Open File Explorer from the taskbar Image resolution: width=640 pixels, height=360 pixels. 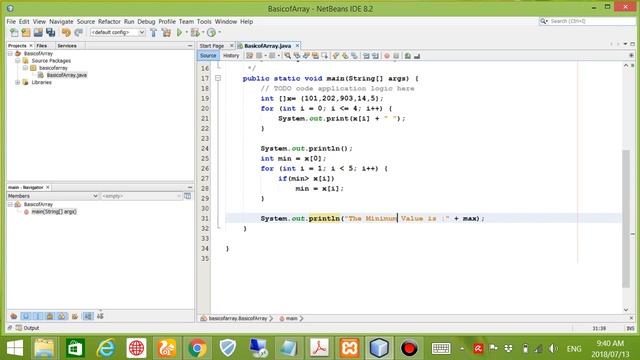point(44,348)
